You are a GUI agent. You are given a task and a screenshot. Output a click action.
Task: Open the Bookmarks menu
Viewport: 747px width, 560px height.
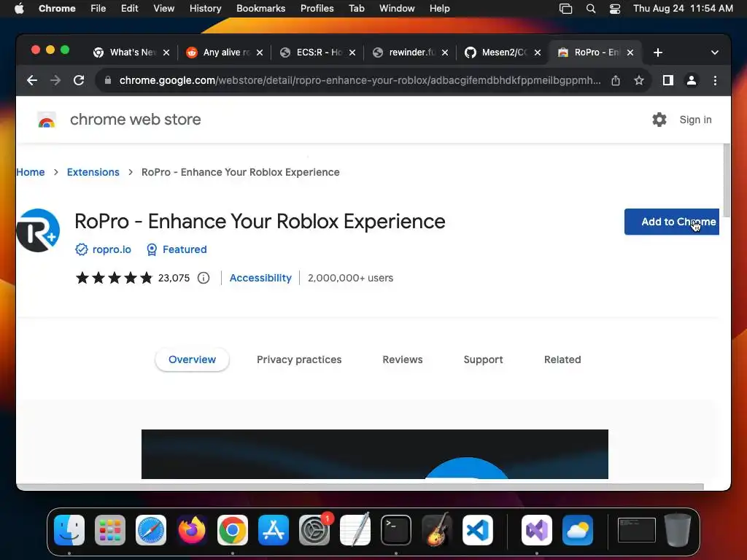[261, 9]
